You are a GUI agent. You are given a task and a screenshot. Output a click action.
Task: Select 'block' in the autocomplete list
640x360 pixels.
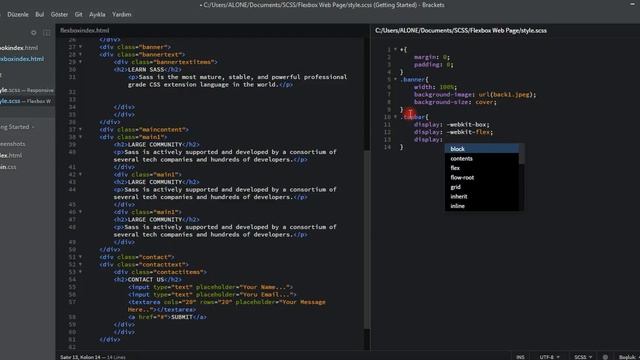pos(482,149)
